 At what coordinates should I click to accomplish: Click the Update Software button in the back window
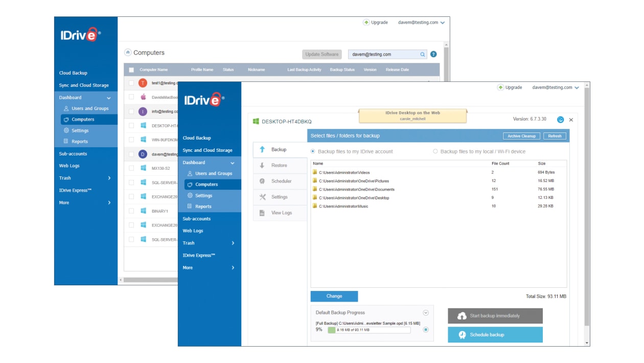pyautogui.click(x=322, y=54)
